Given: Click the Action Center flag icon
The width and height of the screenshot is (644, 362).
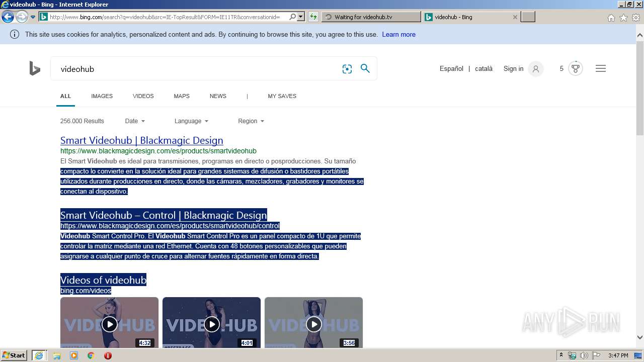Looking at the screenshot, I should [597, 355].
